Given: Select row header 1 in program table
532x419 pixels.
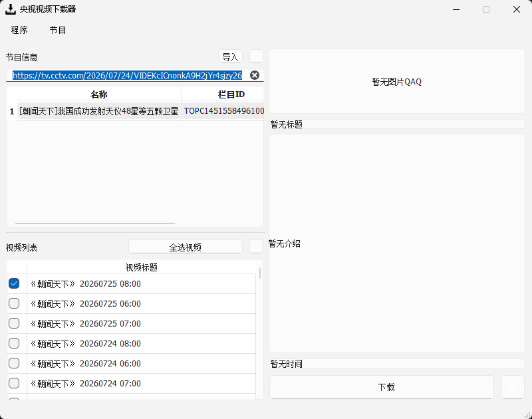Looking at the screenshot, I should point(12,111).
